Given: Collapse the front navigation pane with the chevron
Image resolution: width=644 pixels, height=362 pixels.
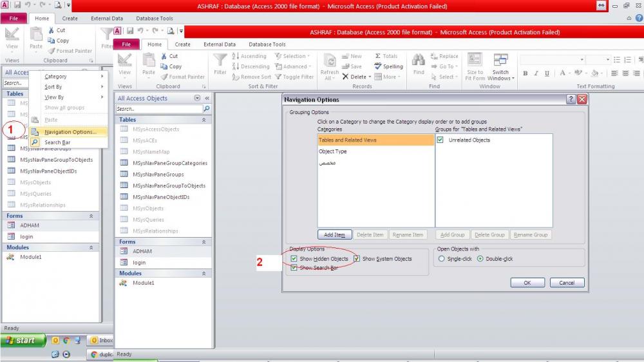Looking at the screenshot, I should pos(207,98).
